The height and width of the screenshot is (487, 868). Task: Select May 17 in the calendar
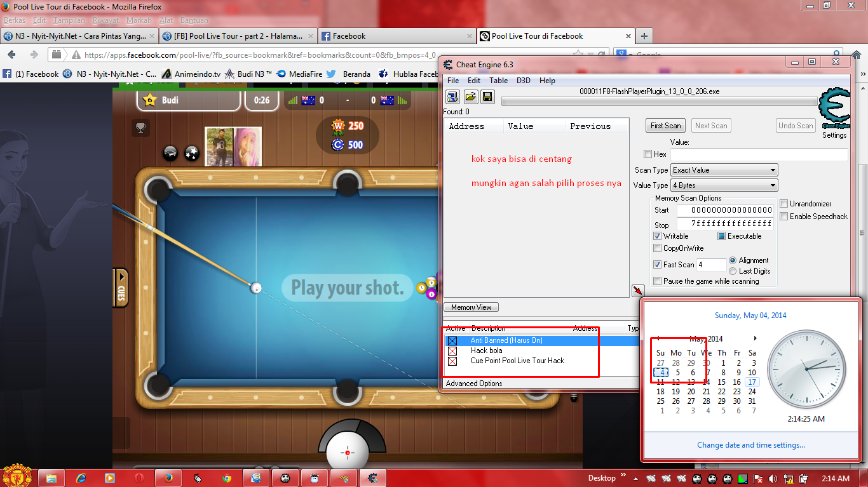pos(752,382)
